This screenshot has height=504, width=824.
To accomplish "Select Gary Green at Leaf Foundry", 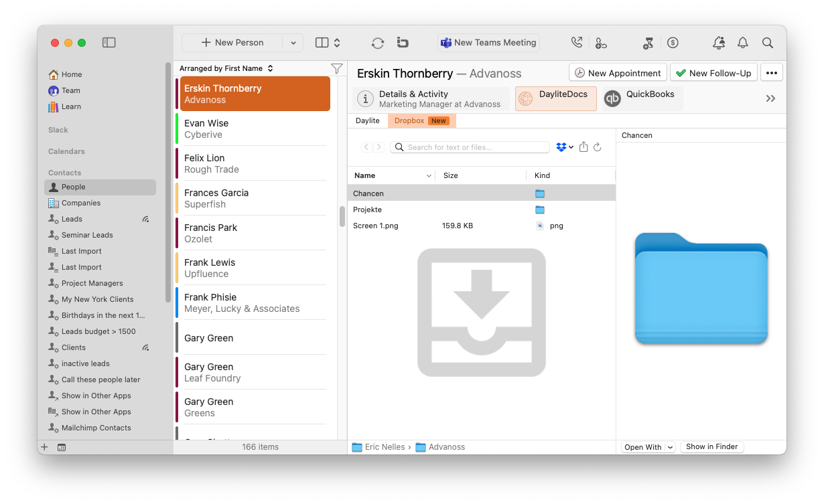I will pyautogui.click(x=255, y=372).
